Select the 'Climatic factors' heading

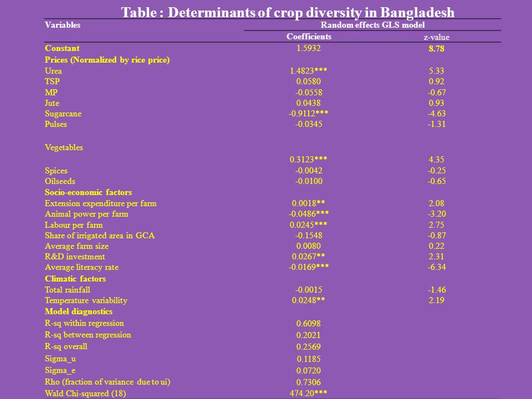(x=75, y=279)
